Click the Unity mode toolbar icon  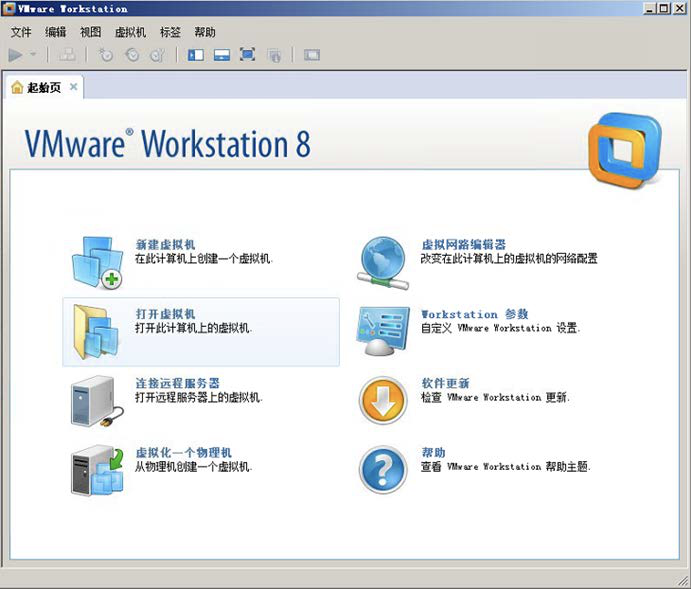pos(274,55)
